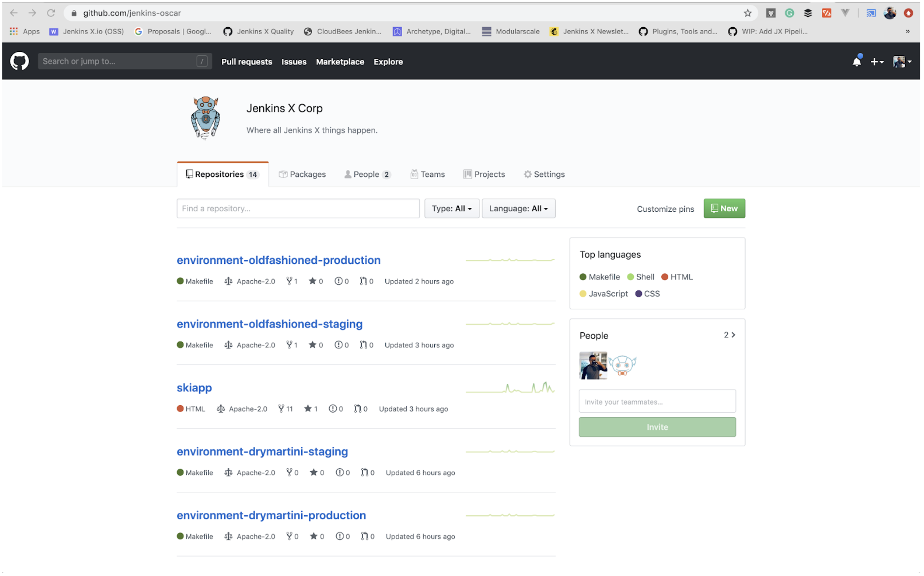This screenshot has width=924, height=576.
Task: Reload the page
Action: click(51, 13)
